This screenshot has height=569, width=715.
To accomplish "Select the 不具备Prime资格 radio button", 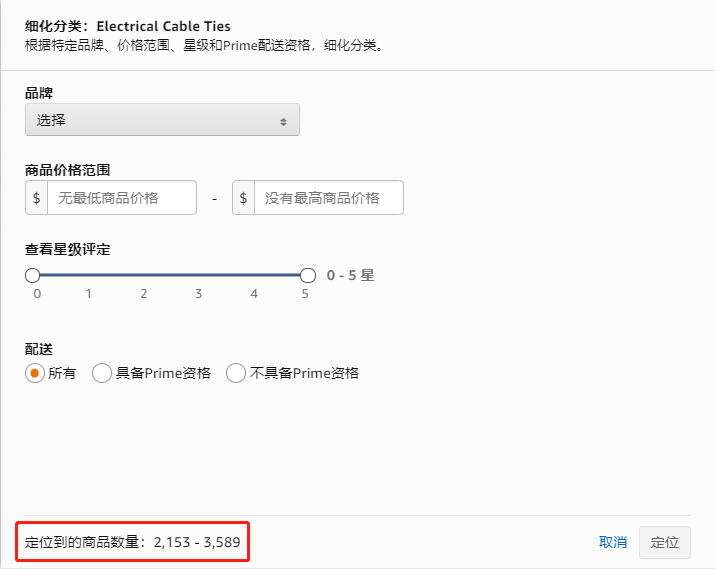I will pyautogui.click(x=236, y=373).
